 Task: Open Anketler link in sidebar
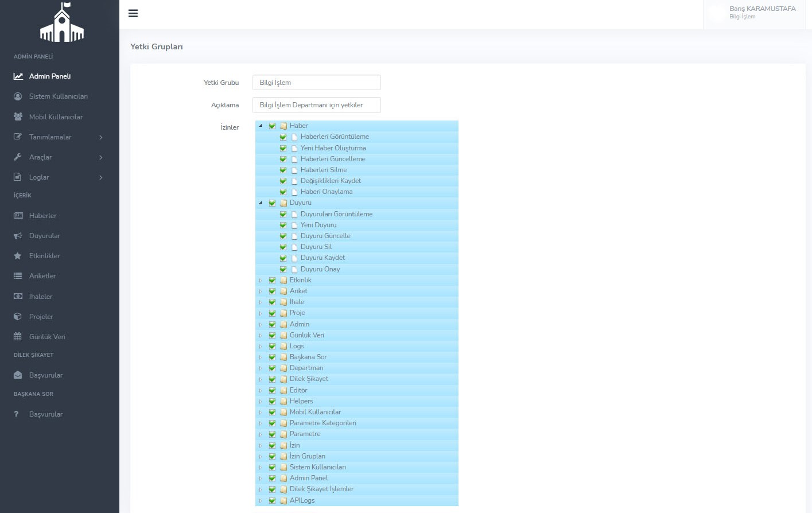(42, 276)
